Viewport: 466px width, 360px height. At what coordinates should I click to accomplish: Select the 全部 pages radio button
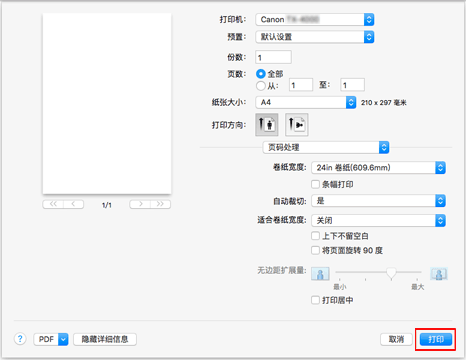pos(261,74)
